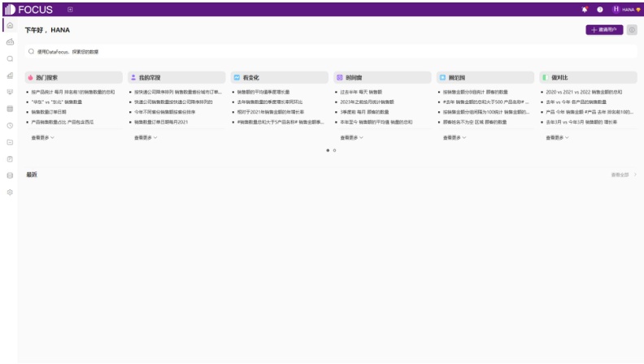Screen dimensions: 644x364
Task: Click query starting 本年至今 销售额的平均值
Action: coord(376,123)
